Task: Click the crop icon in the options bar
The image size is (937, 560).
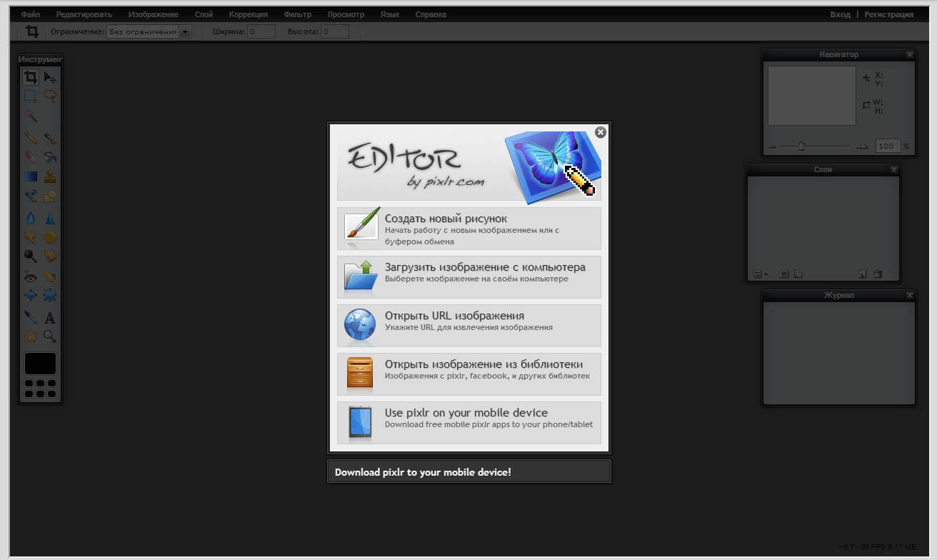Action: (x=32, y=31)
